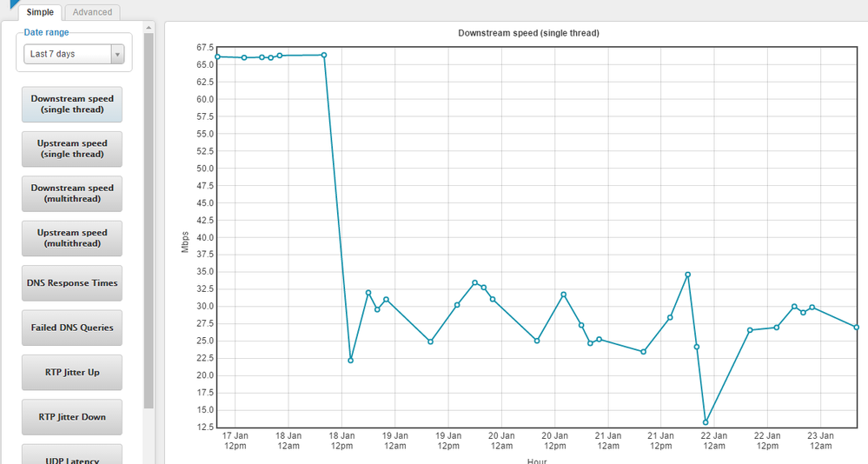Image resolution: width=868 pixels, height=464 pixels.
Task: Open the Advanced tab
Action: pyautogui.click(x=92, y=12)
